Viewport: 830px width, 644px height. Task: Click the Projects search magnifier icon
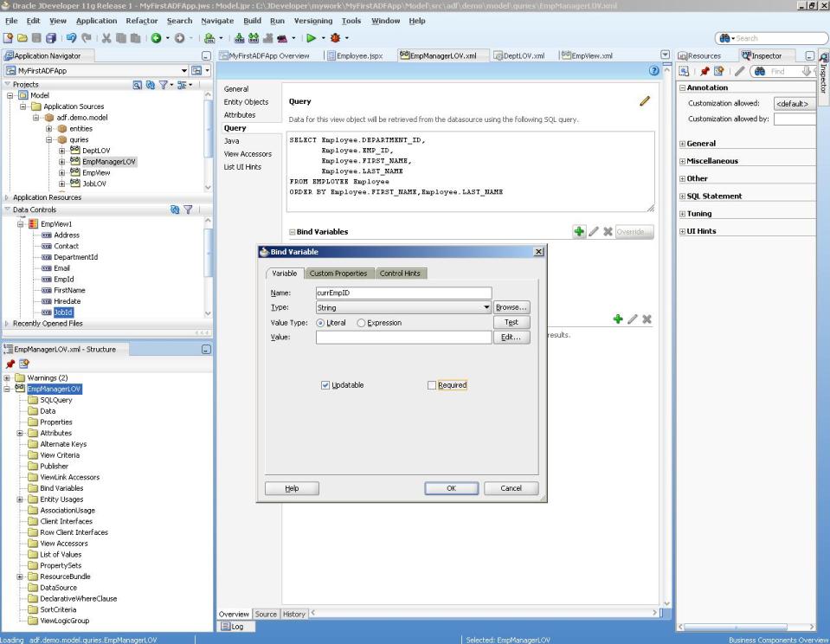click(137, 85)
